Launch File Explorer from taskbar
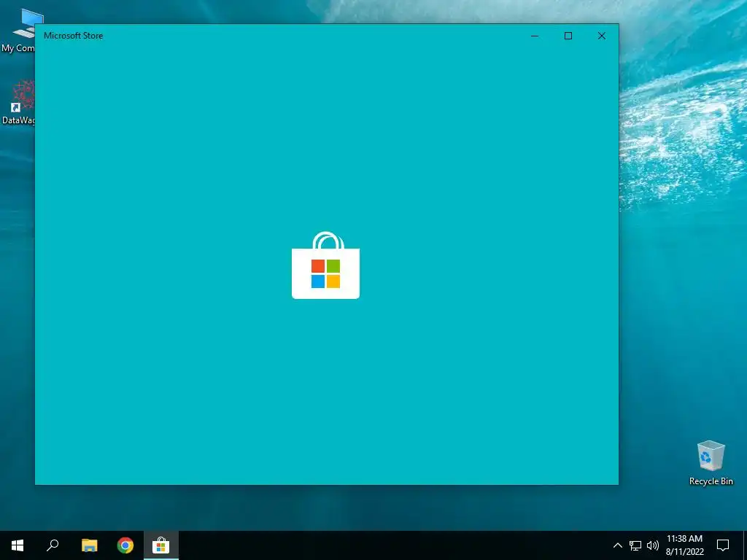747x560 pixels. 89,545
